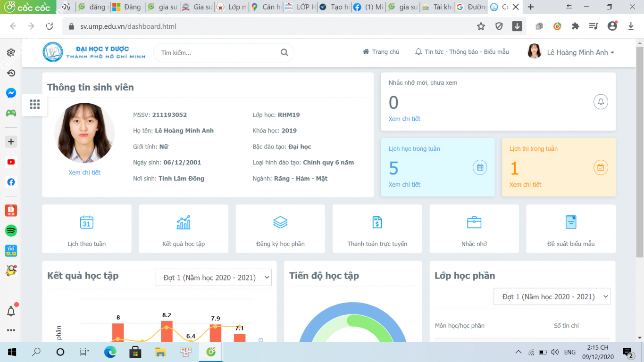Expand the Lớp học phần semester dropdown
The height and width of the screenshot is (362, 644).
point(552,296)
